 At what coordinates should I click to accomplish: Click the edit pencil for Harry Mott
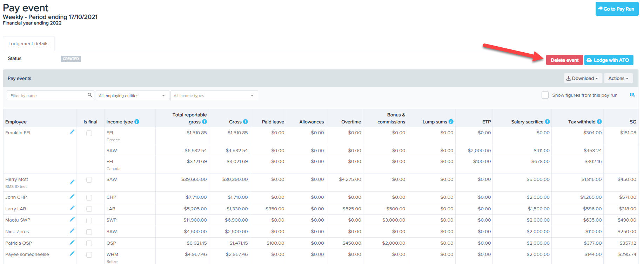click(x=72, y=182)
